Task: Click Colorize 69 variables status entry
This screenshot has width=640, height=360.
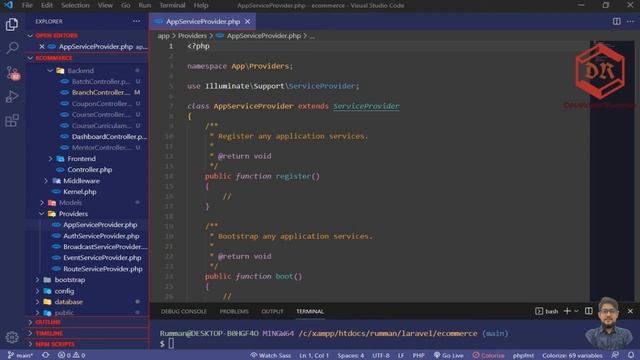Action: (x=572, y=355)
